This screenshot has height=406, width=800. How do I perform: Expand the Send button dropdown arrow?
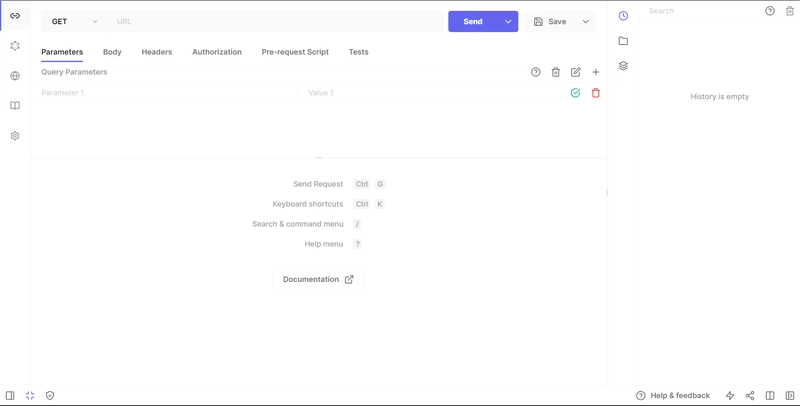pyautogui.click(x=508, y=21)
